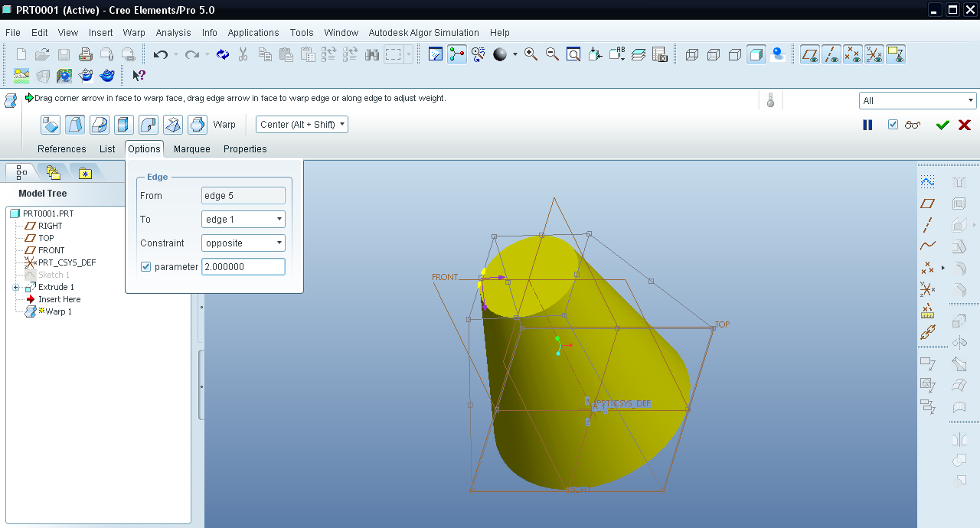Toggle coordinate systems display
This screenshot has width=980, height=528.
[874, 54]
